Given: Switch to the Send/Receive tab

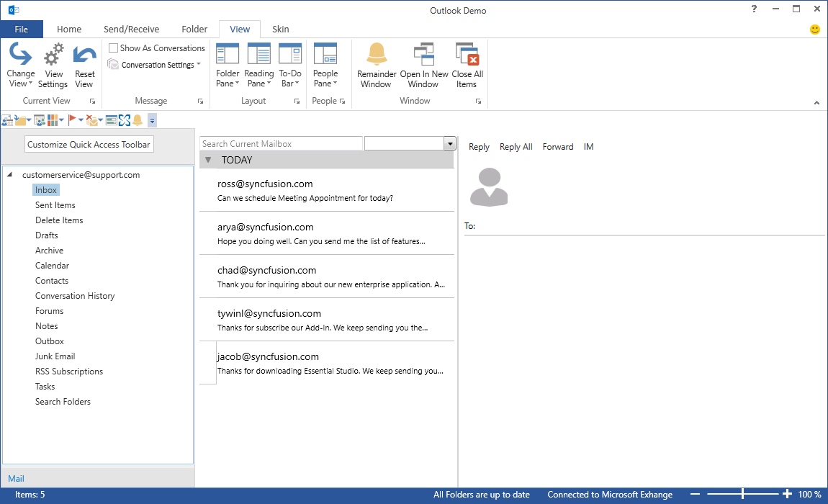Looking at the screenshot, I should point(131,29).
